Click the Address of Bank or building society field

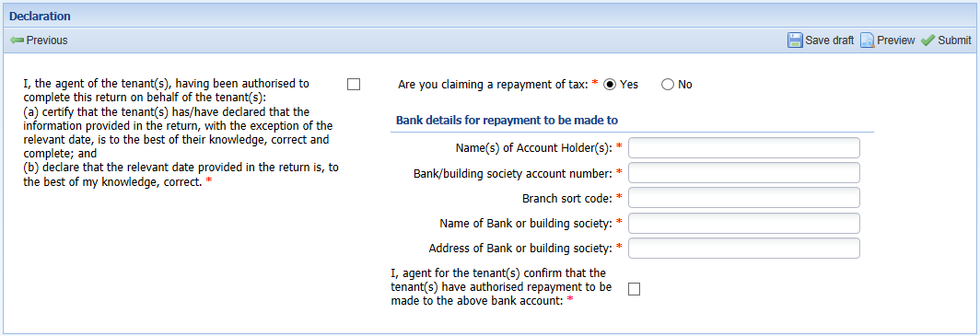pyautogui.click(x=744, y=248)
